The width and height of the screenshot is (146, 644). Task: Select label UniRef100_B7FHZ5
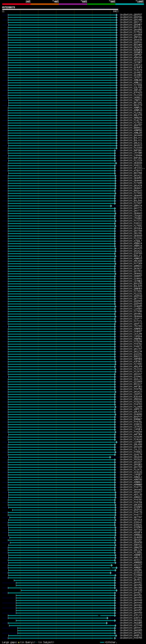131,93
